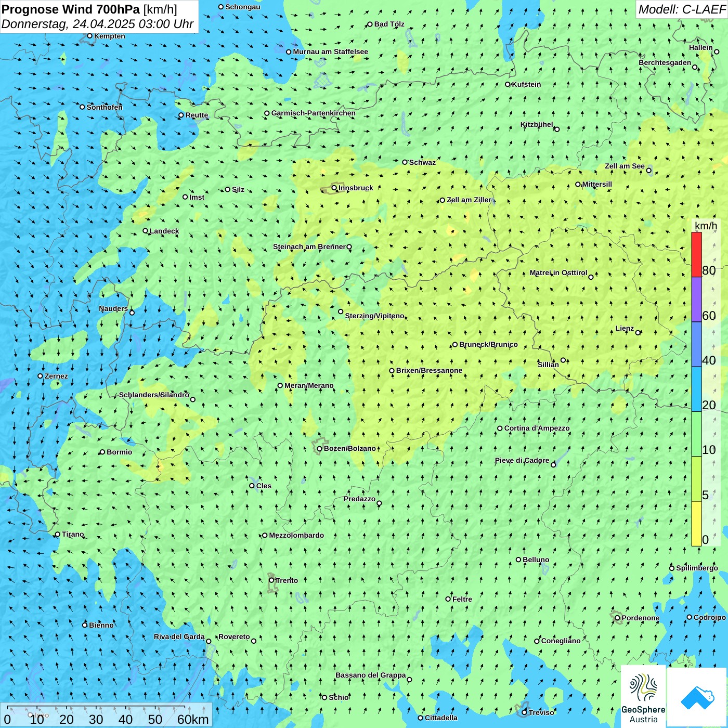Click the Landeck city marker
Viewport: 728px width, 728px height.
pyautogui.click(x=145, y=231)
